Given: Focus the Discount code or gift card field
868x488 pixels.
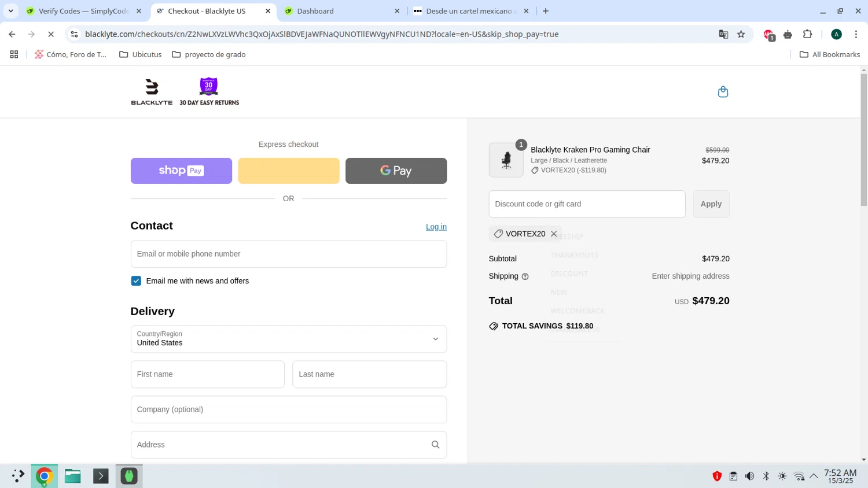Looking at the screenshot, I should click(587, 204).
